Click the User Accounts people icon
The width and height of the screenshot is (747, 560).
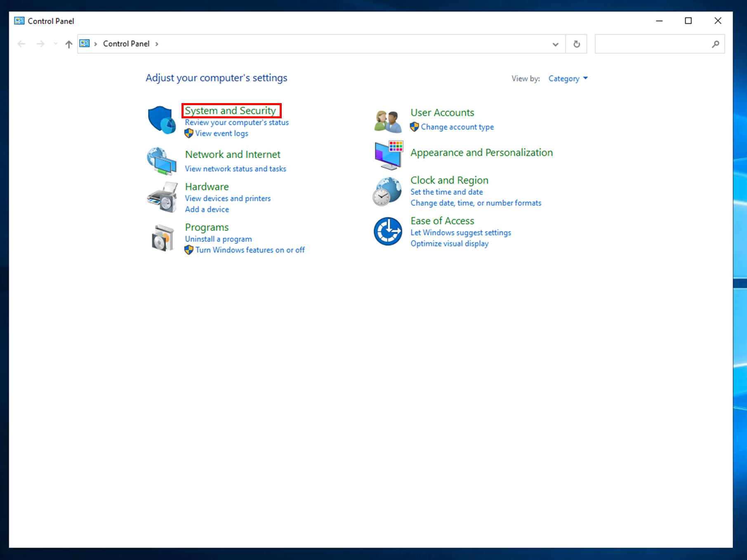point(388,121)
